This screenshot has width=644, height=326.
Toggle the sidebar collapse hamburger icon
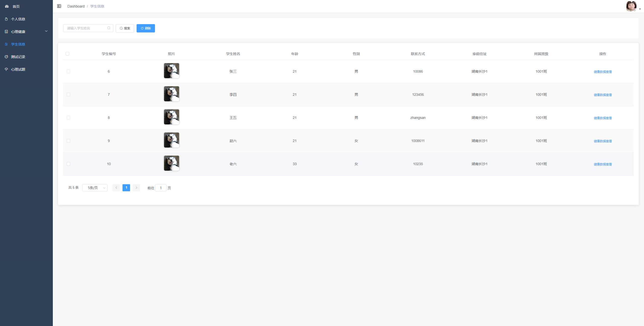pos(59,6)
